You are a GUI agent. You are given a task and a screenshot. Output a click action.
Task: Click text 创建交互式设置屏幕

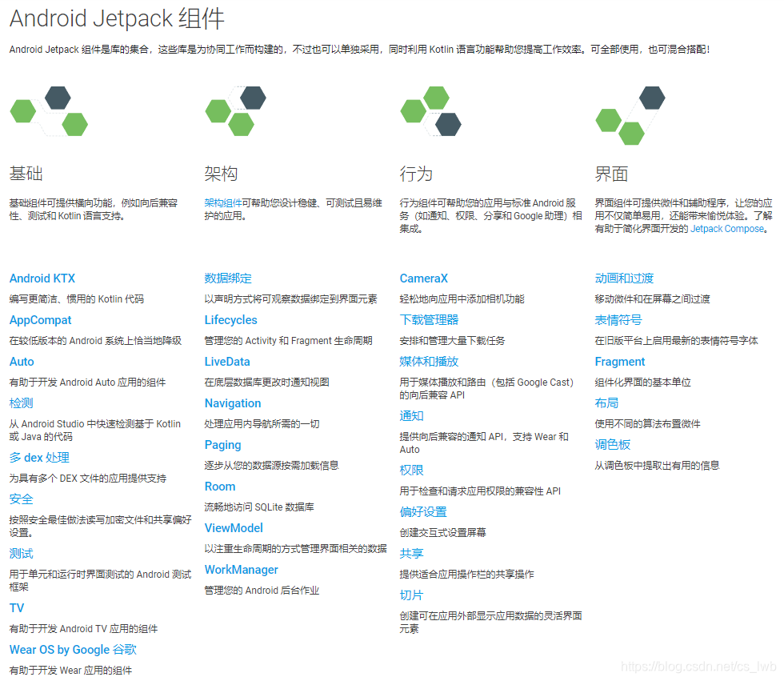[443, 533]
